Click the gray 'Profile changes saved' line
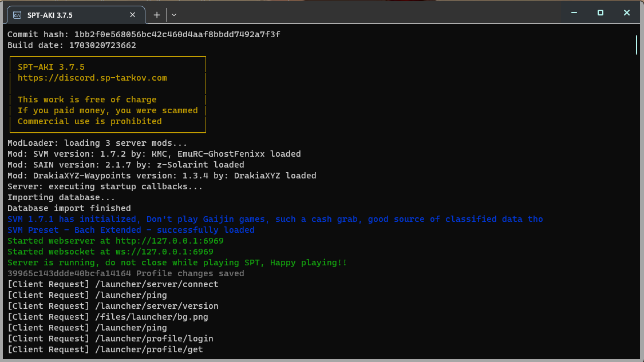This screenshot has height=362, width=644. pos(126,274)
